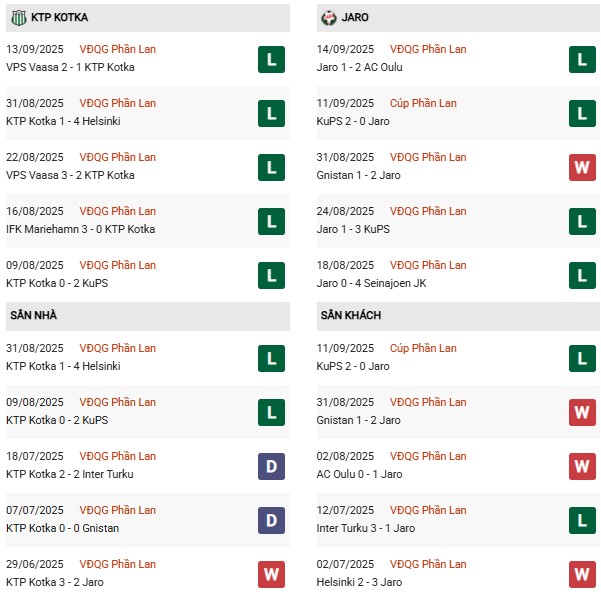
Task: Click the L badge for Jaro 0-4 Seinajoen JK
Action: coord(582,276)
